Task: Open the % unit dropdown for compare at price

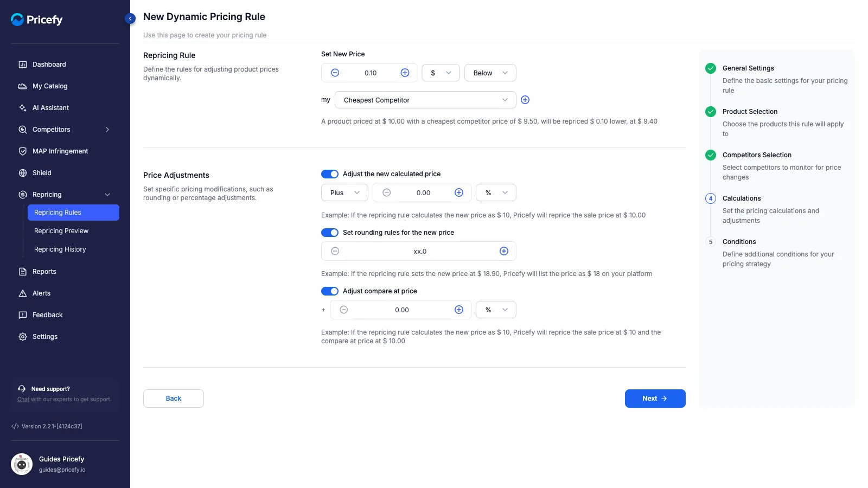Action: point(496,310)
